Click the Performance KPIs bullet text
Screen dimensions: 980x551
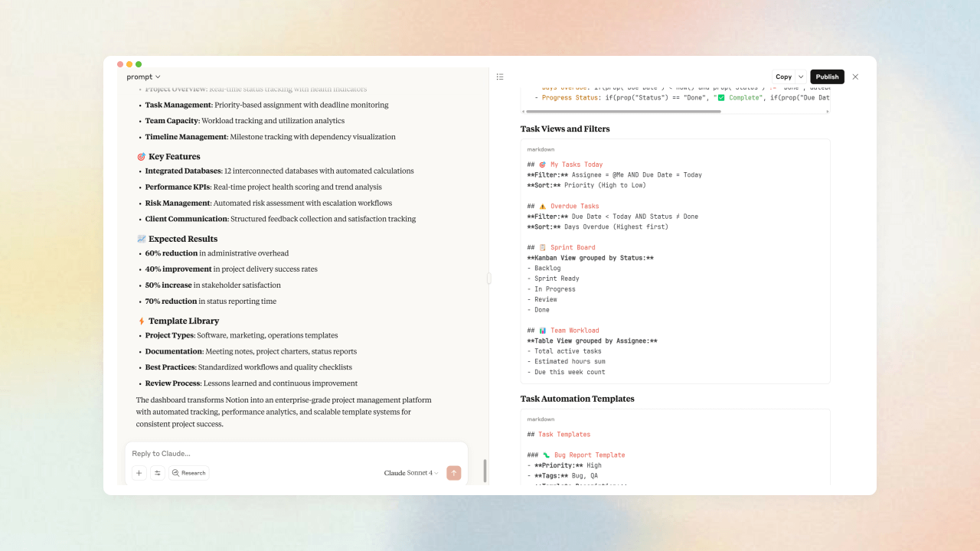pos(263,187)
